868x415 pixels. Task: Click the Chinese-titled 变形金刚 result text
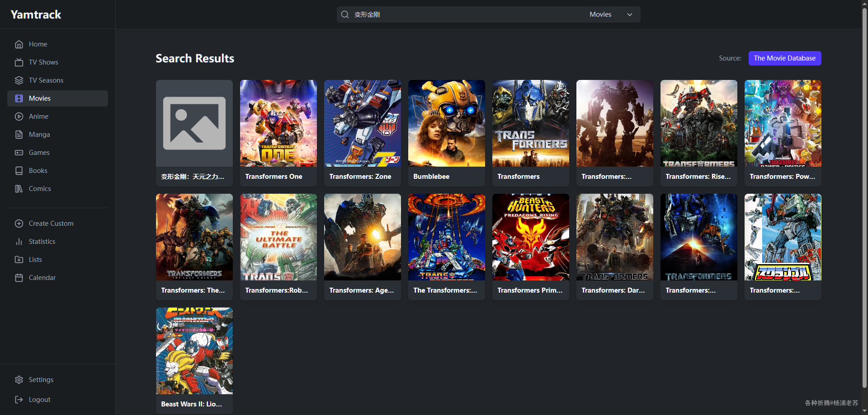tap(193, 177)
